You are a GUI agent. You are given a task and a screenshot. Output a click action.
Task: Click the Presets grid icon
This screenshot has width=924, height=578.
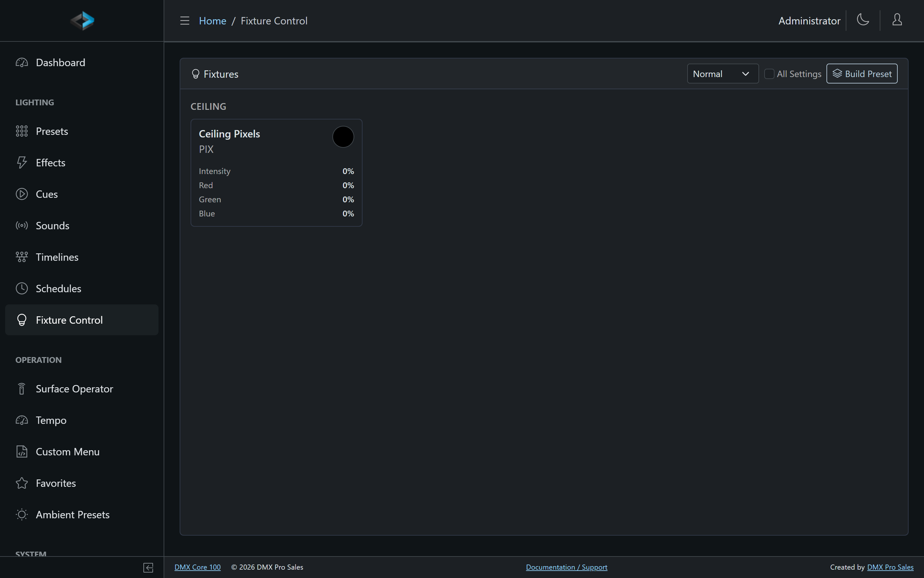coord(22,131)
